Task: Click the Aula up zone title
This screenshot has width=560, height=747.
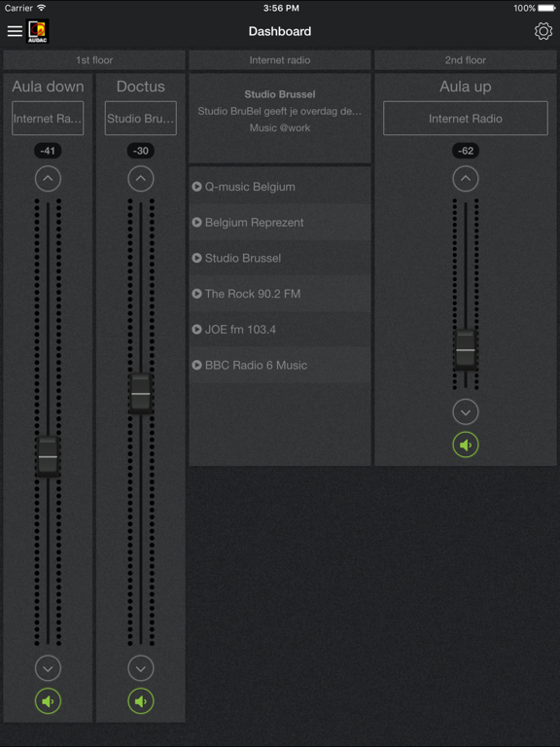Action: point(466,87)
